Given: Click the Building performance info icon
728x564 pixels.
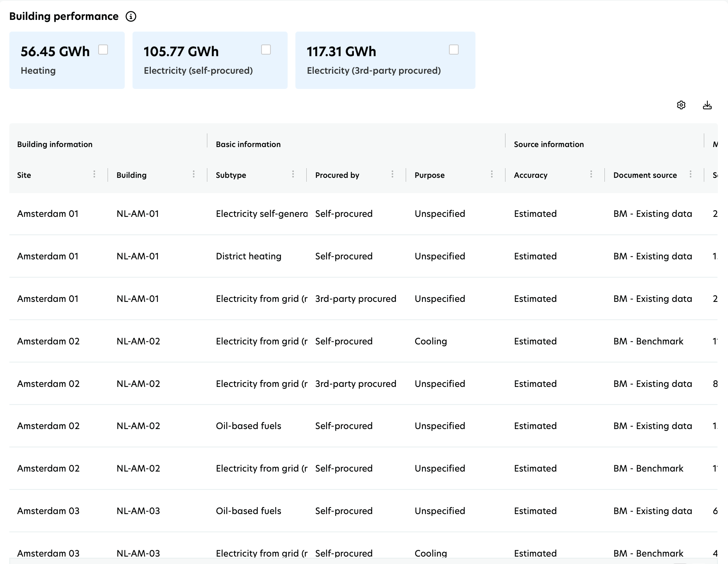Looking at the screenshot, I should pos(131,16).
